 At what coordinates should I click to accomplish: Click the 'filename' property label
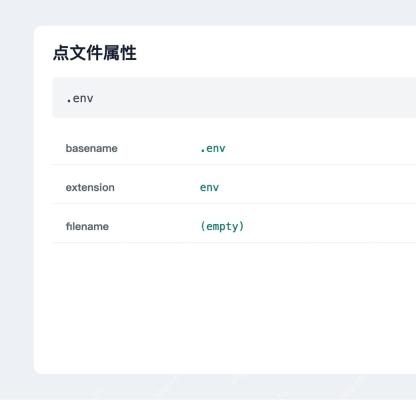tap(87, 226)
